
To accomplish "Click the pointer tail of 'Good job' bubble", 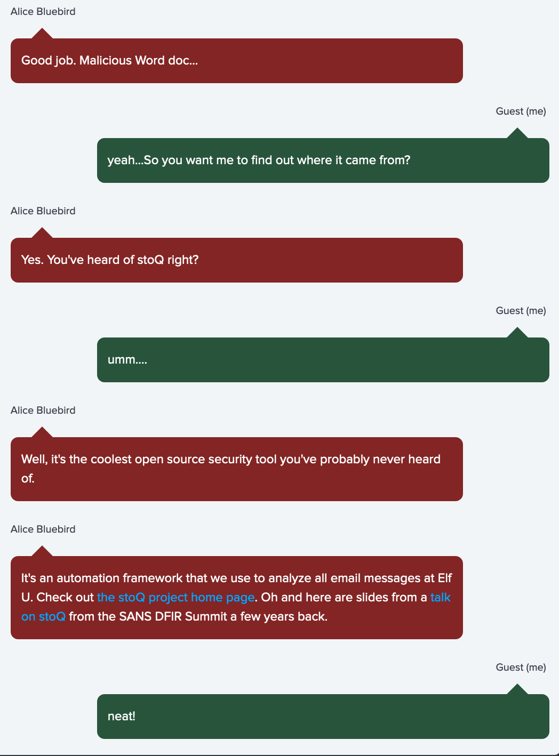I will 42,34.
